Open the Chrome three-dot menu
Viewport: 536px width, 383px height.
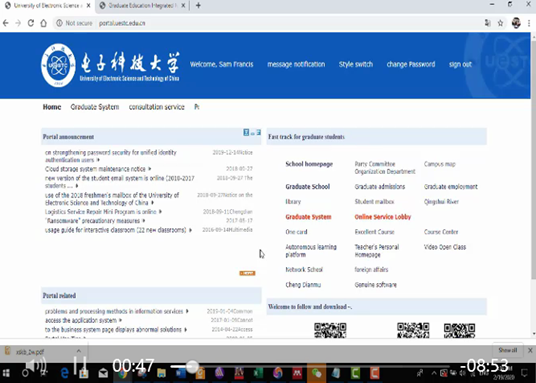(x=529, y=23)
